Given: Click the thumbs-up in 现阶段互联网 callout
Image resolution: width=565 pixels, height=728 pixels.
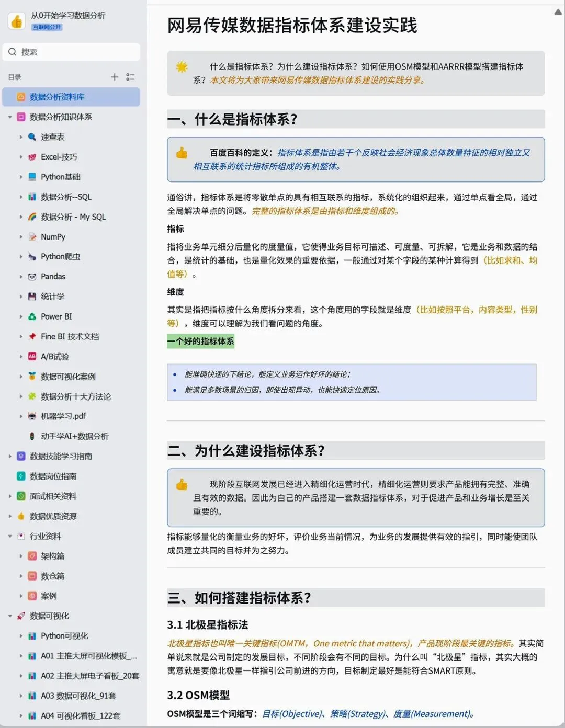Looking at the screenshot, I should (x=182, y=484).
